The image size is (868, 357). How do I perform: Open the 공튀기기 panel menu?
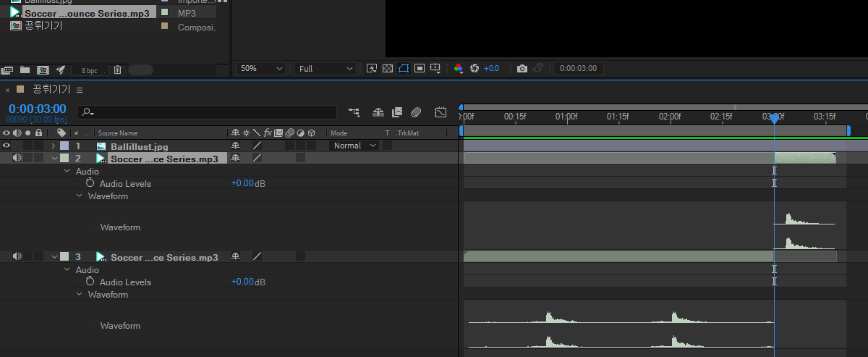[x=80, y=90]
